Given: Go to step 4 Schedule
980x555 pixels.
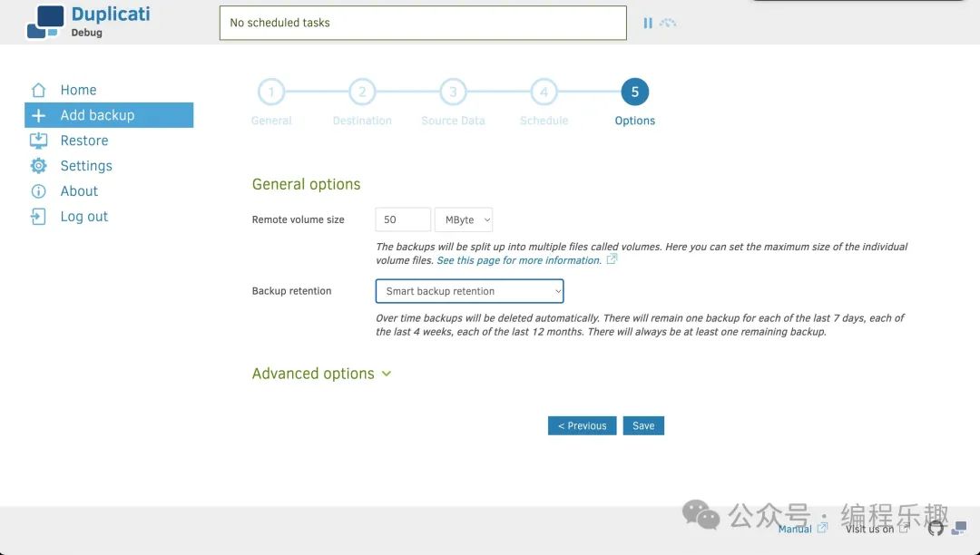Looking at the screenshot, I should tap(544, 92).
